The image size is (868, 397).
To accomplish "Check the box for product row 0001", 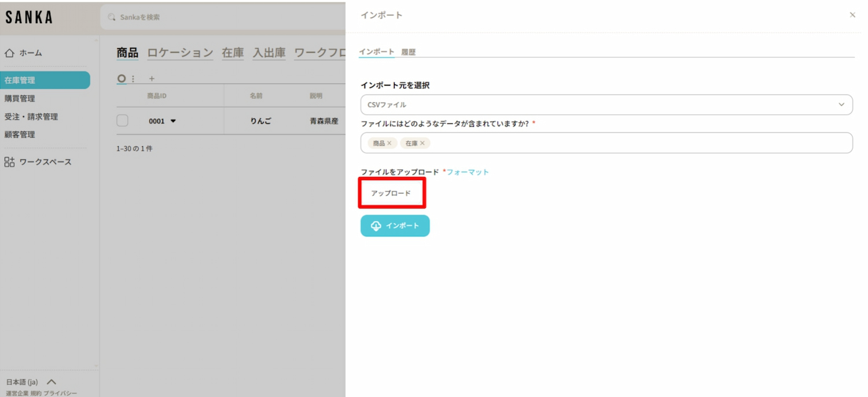I will (x=122, y=121).
